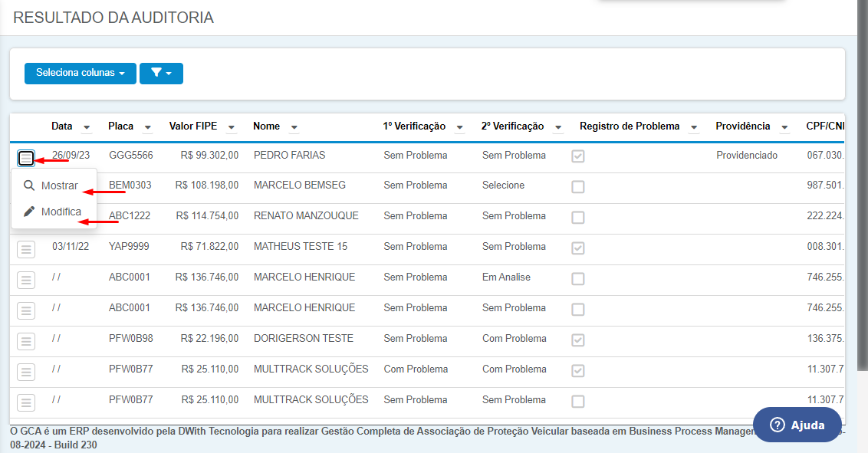The height and width of the screenshot is (453, 868).
Task: Click the question mark icon in Ajuda
Action: tap(778, 425)
